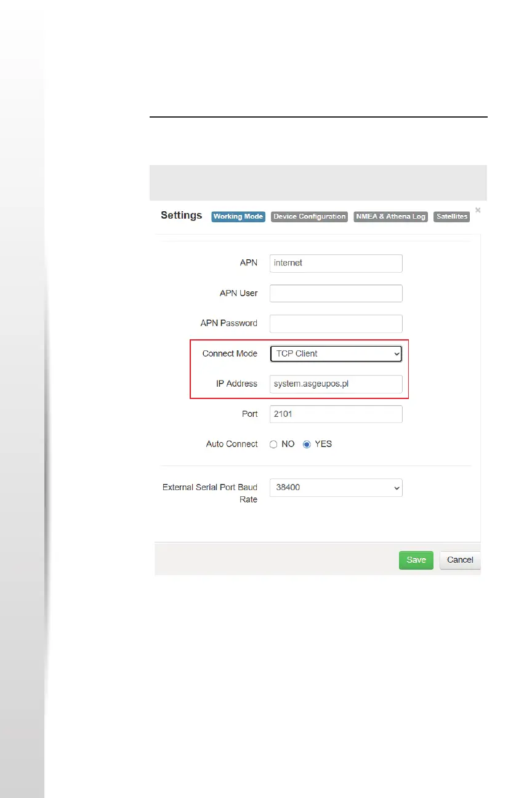Click the Cancel button

460,560
